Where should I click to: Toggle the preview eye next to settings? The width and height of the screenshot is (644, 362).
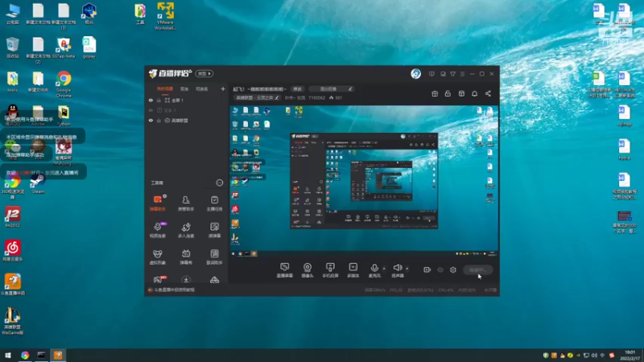(440, 269)
